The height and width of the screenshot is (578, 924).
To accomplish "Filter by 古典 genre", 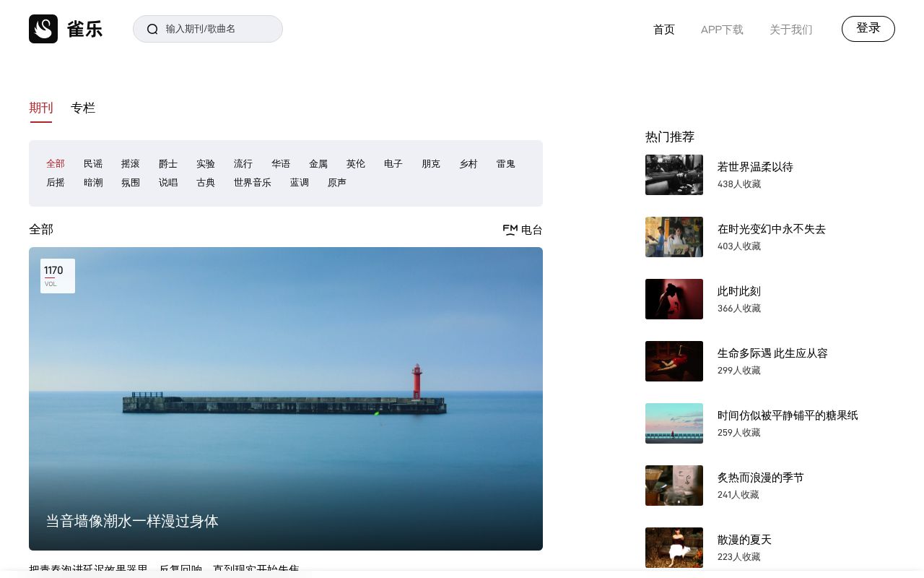I will [206, 183].
